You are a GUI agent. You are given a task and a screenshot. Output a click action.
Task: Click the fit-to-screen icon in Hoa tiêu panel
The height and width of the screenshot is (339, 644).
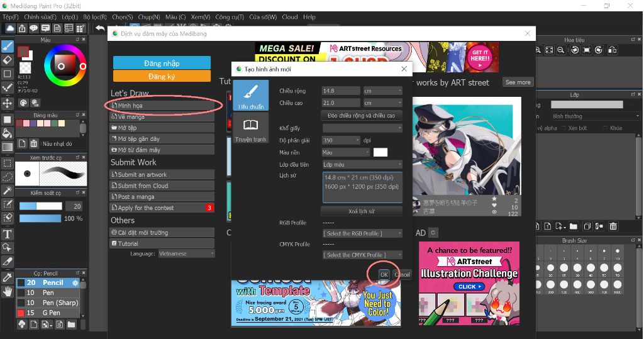point(549,50)
